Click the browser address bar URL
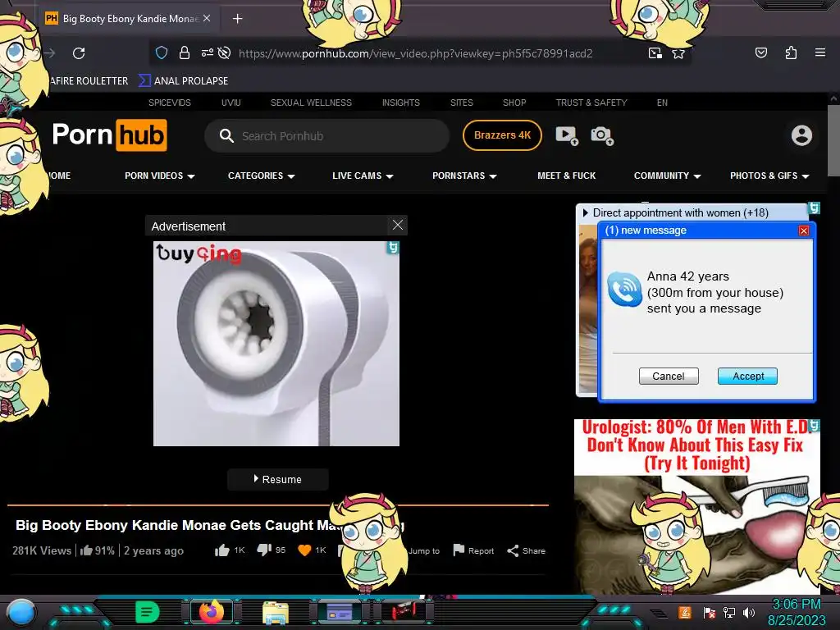The image size is (840, 630). [x=415, y=53]
